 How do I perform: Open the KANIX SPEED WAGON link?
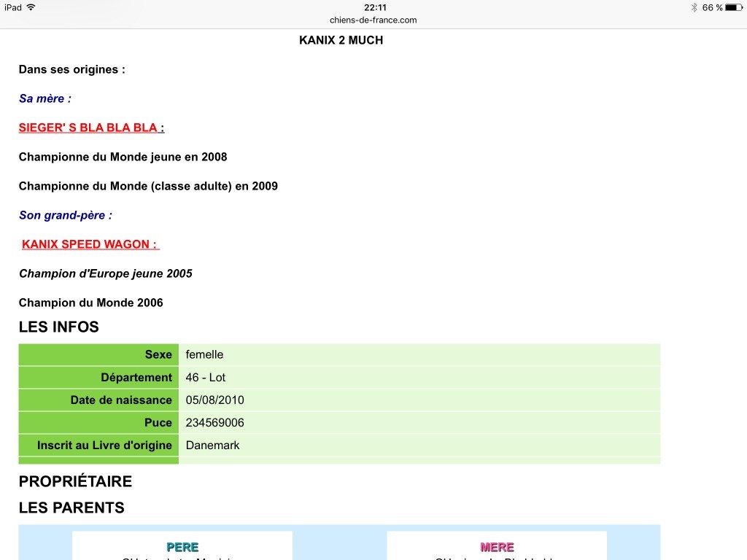[90, 244]
